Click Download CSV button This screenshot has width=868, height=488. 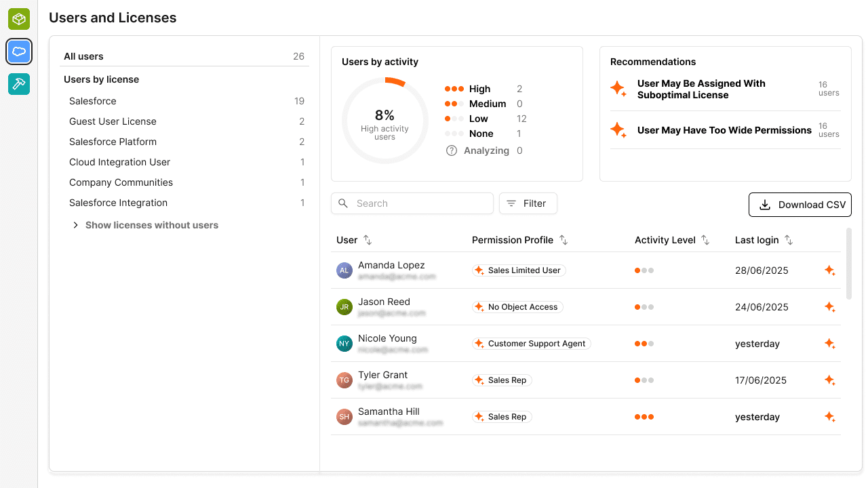pyautogui.click(x=800, y=205)
